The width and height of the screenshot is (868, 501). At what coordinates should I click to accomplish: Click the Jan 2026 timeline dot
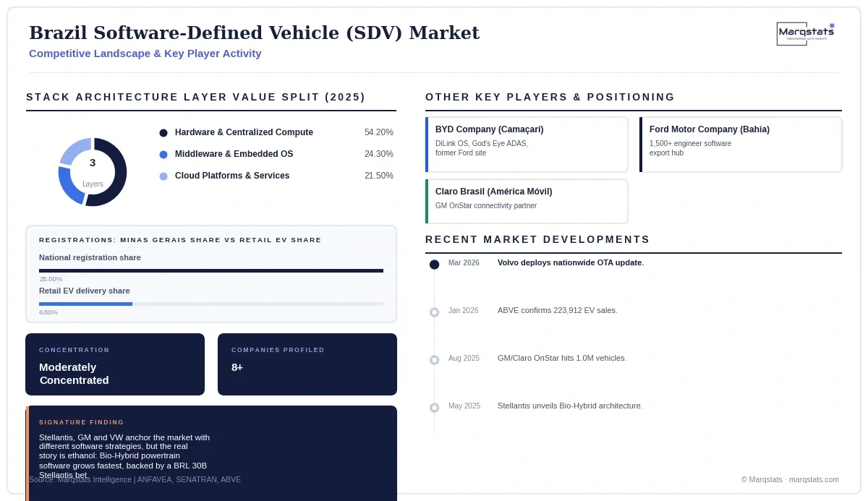click(434, 312)
